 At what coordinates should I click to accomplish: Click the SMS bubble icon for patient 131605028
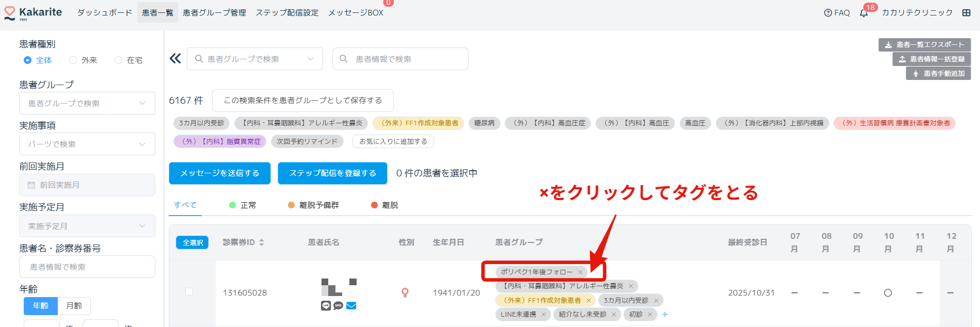(x=338, y=305)
